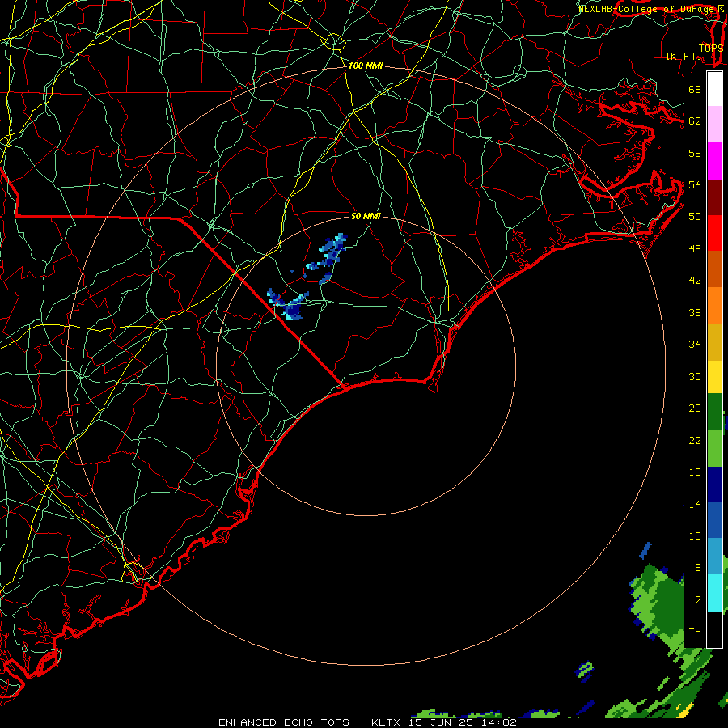Click the 'K FT' units label
Screen dimensions: 728x728
click(x=684, y=57)
